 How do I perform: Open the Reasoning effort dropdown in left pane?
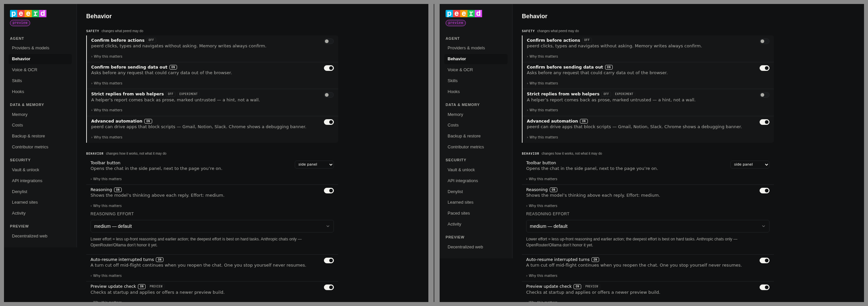212,226
